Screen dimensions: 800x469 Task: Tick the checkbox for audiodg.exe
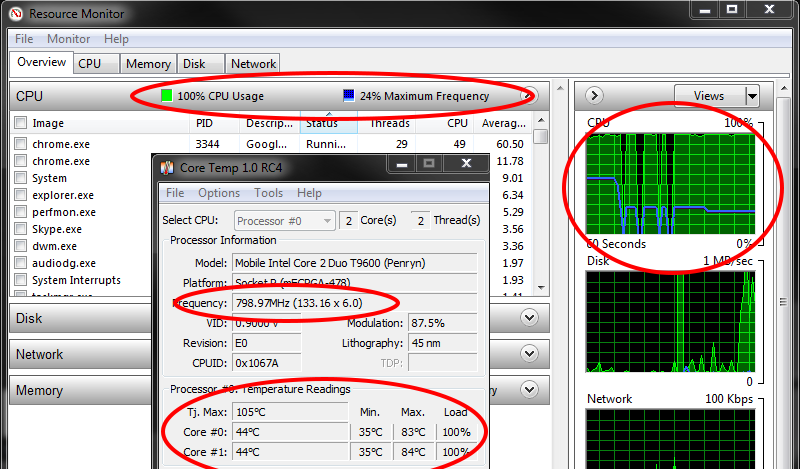pos(20,263)
